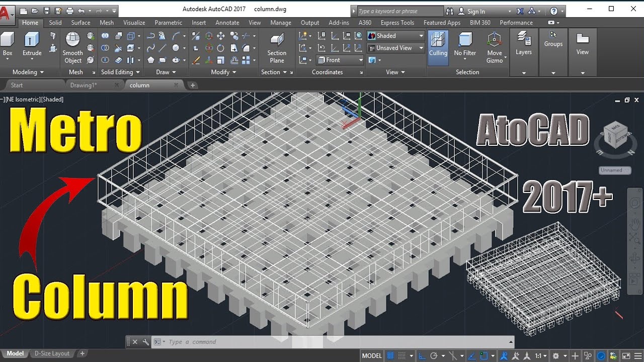Switch to the Annotate ribbon tab
The image size is (644, 362).
point(227,23)
